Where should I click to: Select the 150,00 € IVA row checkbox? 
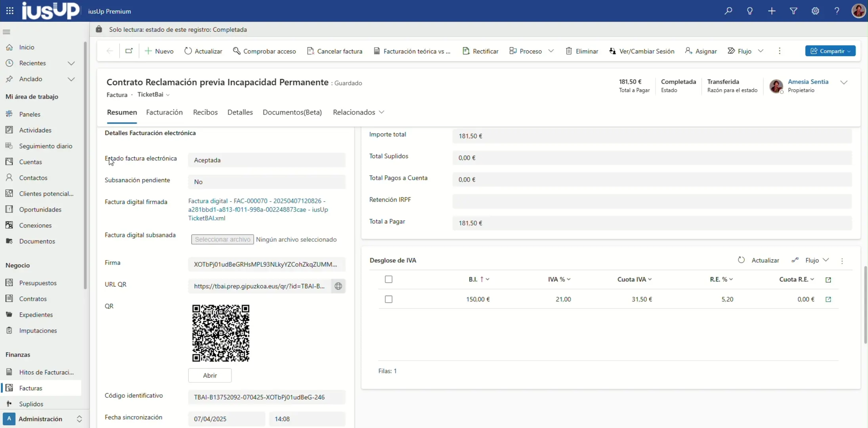coord(388,299)
